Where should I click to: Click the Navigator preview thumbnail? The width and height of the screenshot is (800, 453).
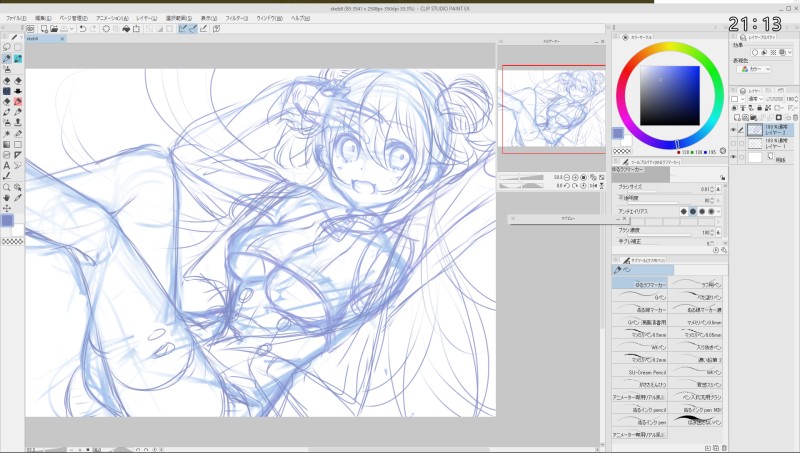pos(554,109)
